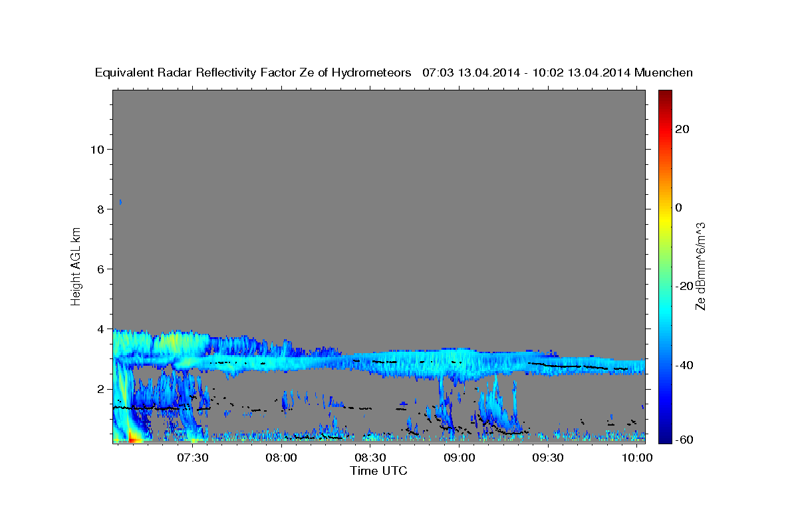Viewport: 798px width, 532px height.
Task: Click the isolated blue speck near 8 km
Action: coord(120,201)
